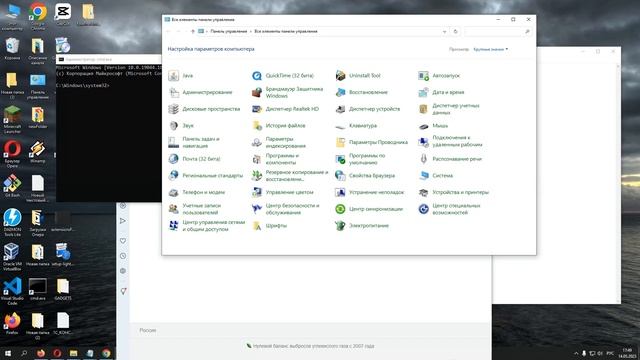The image size is (640, 360).
Task: Click the File Explorer taskbar icon
Action: 73,353
